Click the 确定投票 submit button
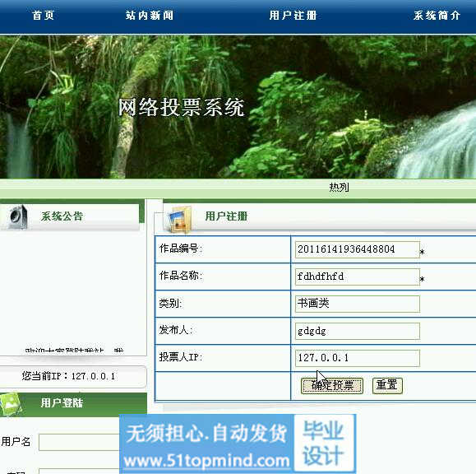Viewport: 476px width, 474px height. pos(332,386)
